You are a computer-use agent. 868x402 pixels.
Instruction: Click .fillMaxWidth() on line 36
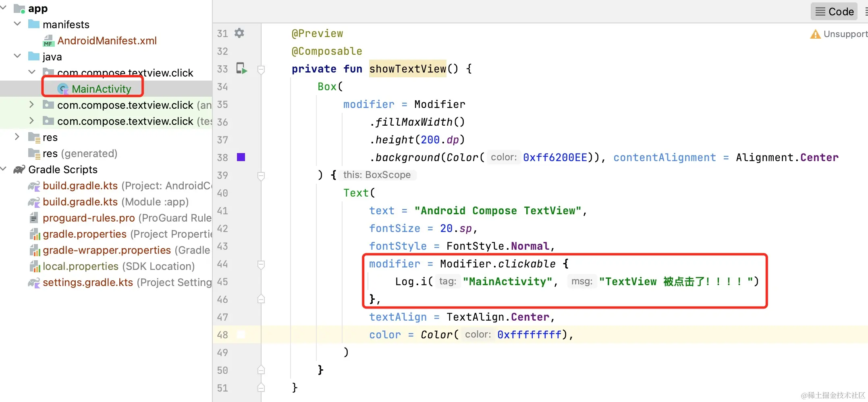pyautogui.click(x=417, y=122)
